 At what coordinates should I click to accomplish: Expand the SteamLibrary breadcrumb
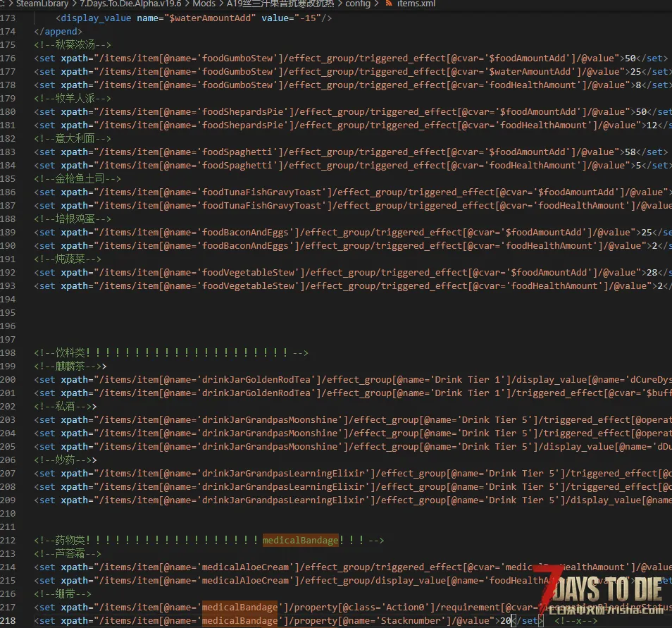(x=42, y=4)
